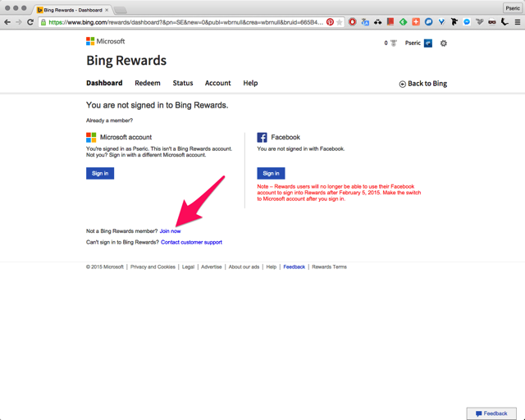Open About our ads footer link
This screenshot has height=420, width=525.
click(244, 267)
